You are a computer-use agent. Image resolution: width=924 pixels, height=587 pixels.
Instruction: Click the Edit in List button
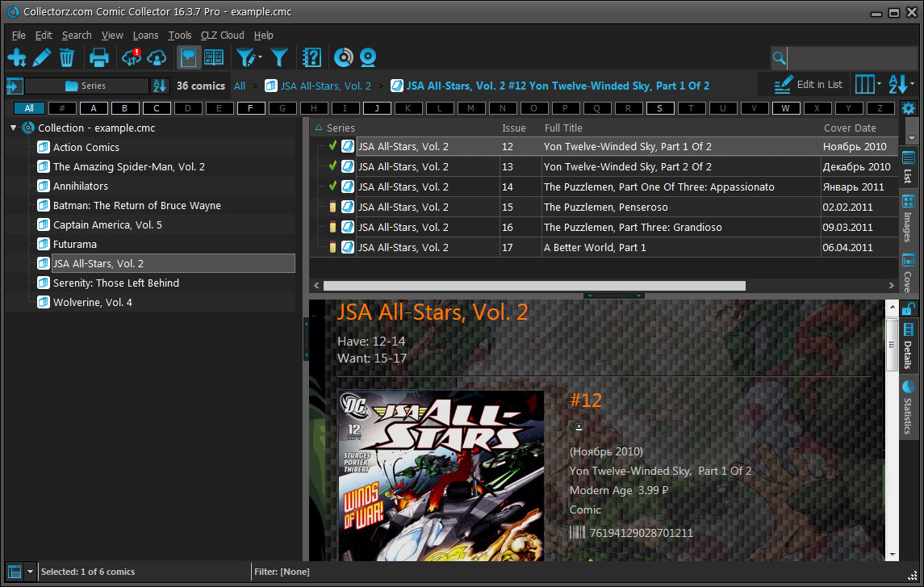coord(808,85)
